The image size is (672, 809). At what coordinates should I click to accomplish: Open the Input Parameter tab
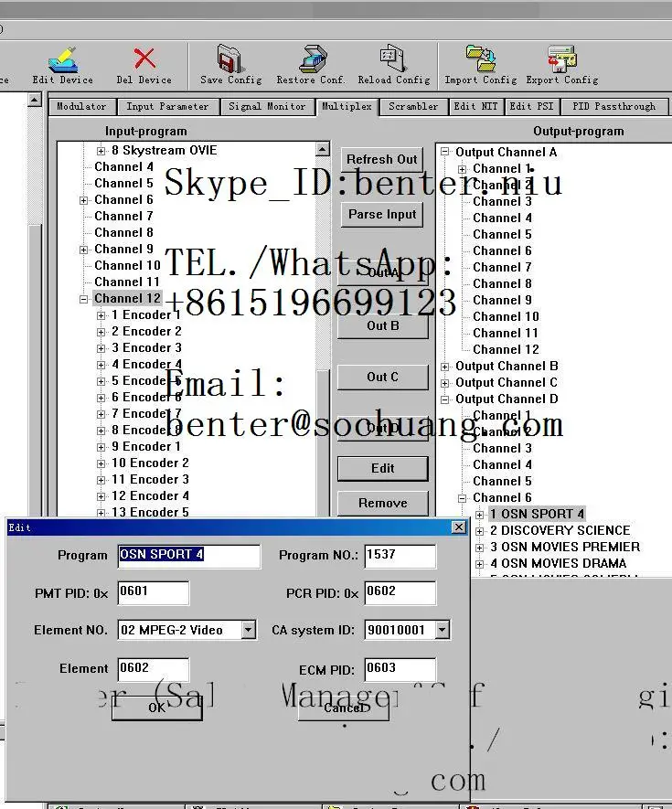[167, 107]
